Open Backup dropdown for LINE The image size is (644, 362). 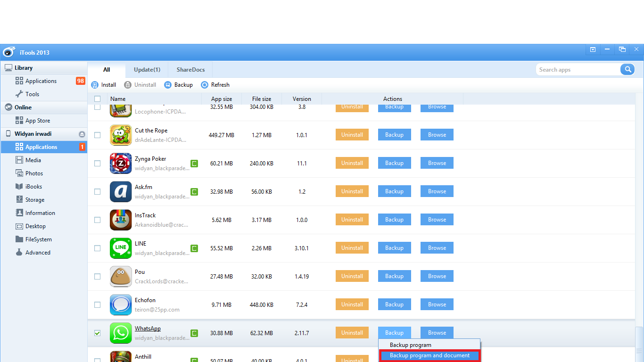tap(394, 248)
